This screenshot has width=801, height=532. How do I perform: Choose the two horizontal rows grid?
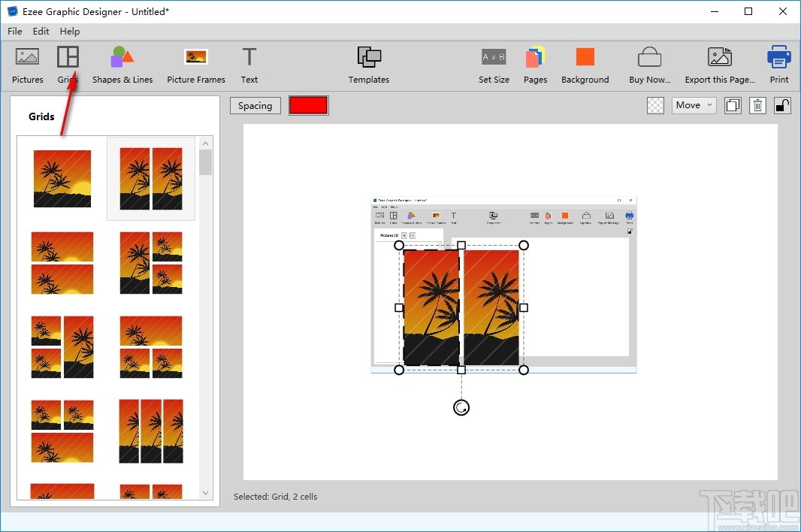tap(62, 263)
